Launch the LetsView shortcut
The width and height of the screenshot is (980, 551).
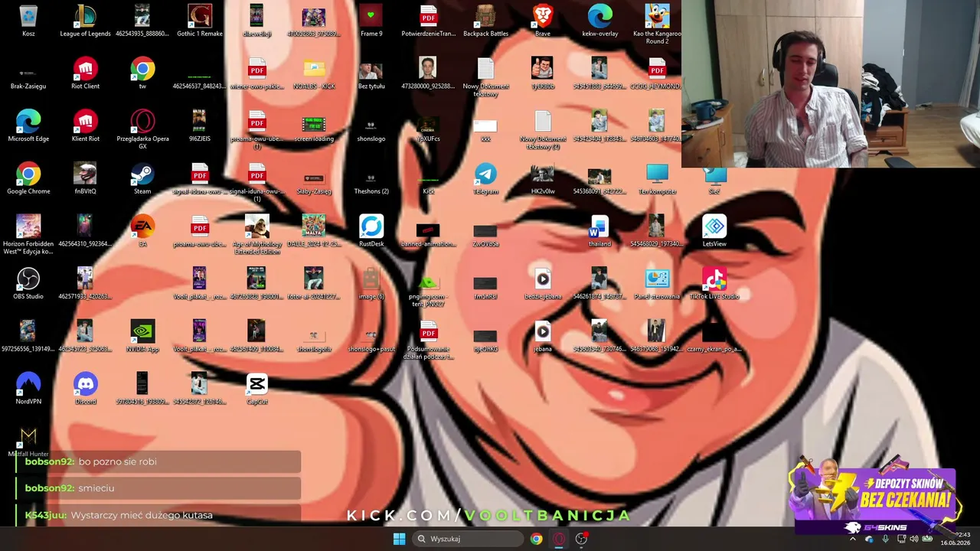(714, 232)
